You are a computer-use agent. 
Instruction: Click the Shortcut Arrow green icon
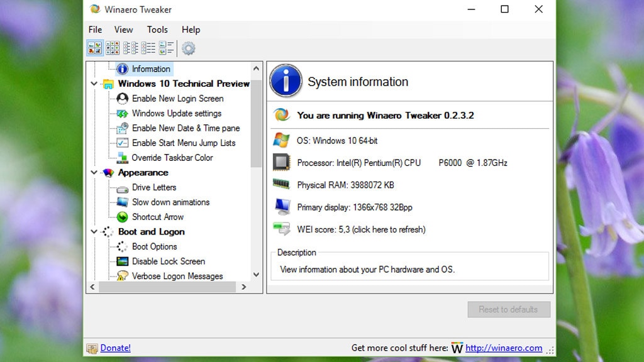tap(123, 217)
